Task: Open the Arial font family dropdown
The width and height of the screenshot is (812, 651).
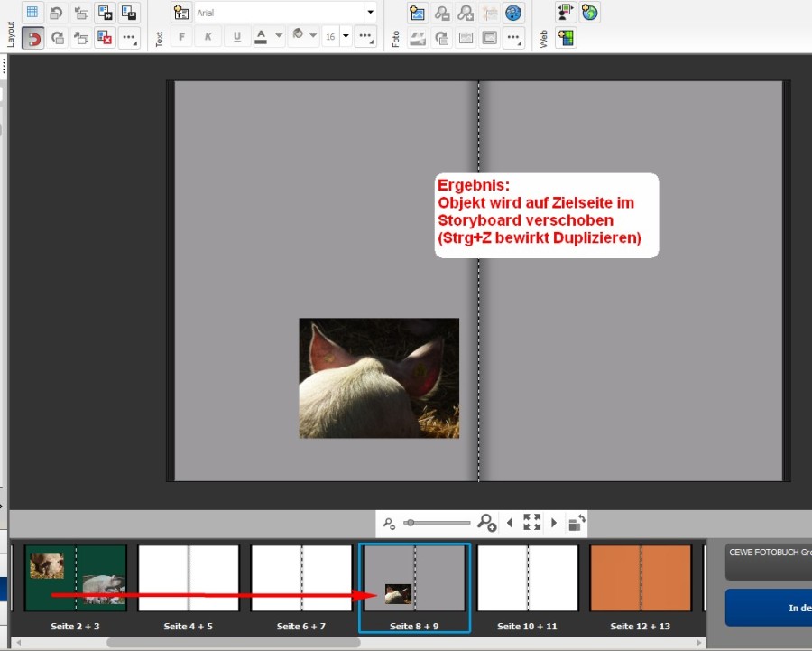Action: (370, 13)
